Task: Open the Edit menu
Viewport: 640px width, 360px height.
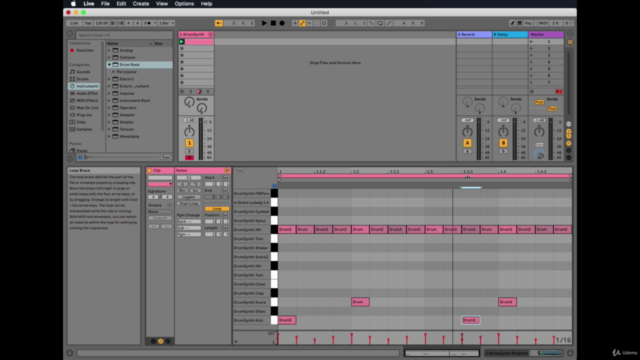Action: (121, 4)
